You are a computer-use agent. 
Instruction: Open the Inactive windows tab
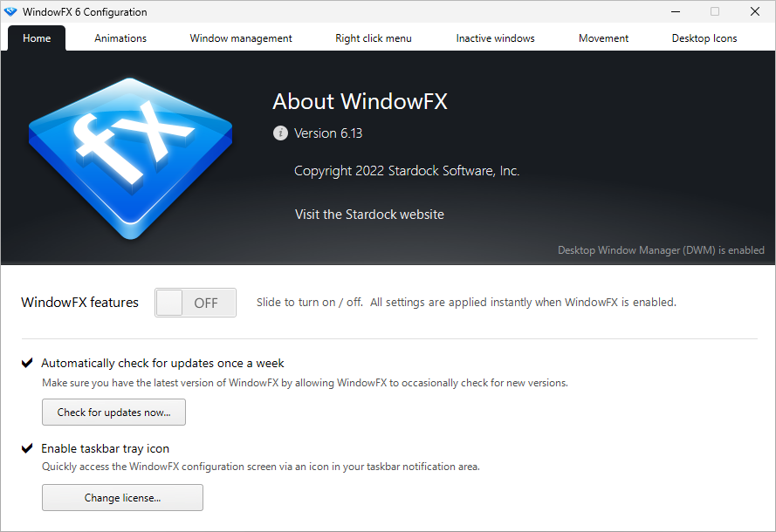pos(495,38)
